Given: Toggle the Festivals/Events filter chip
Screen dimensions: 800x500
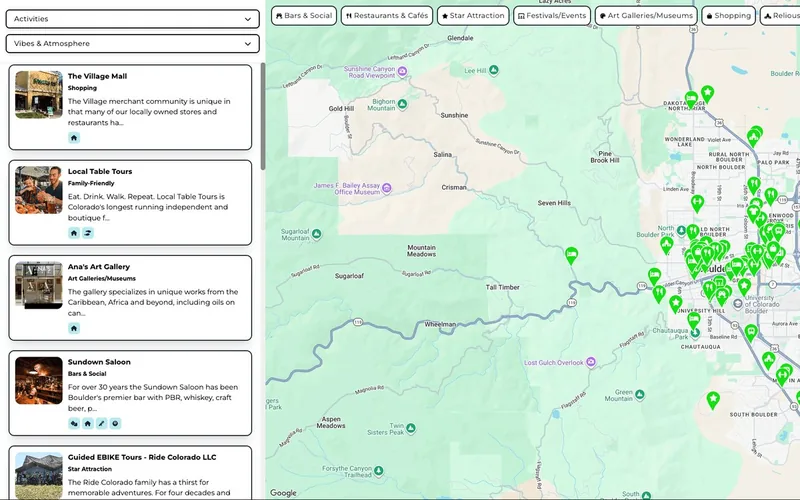Looking at the screenshot, I should (x=552, y=16).
